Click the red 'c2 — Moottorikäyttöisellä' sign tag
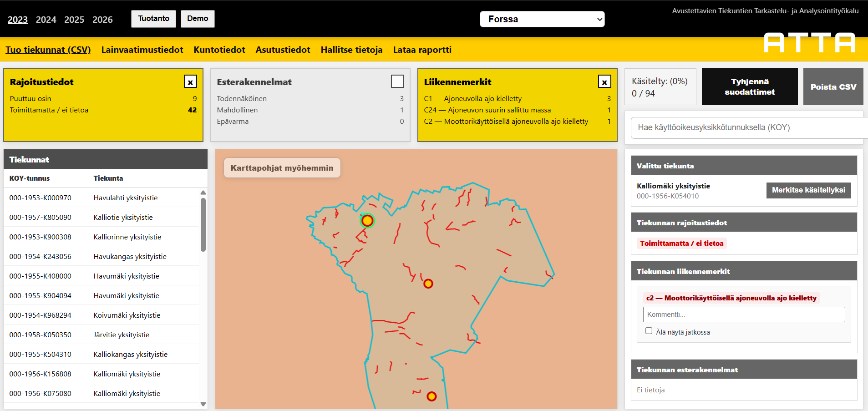The width and height of the screenshot is (868, 411). [731, 298]
